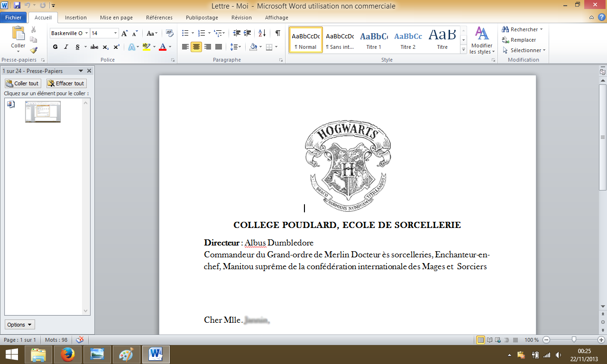Decrease paragraph indent
This screenshot has height=364, width=607.
[236, 33]
